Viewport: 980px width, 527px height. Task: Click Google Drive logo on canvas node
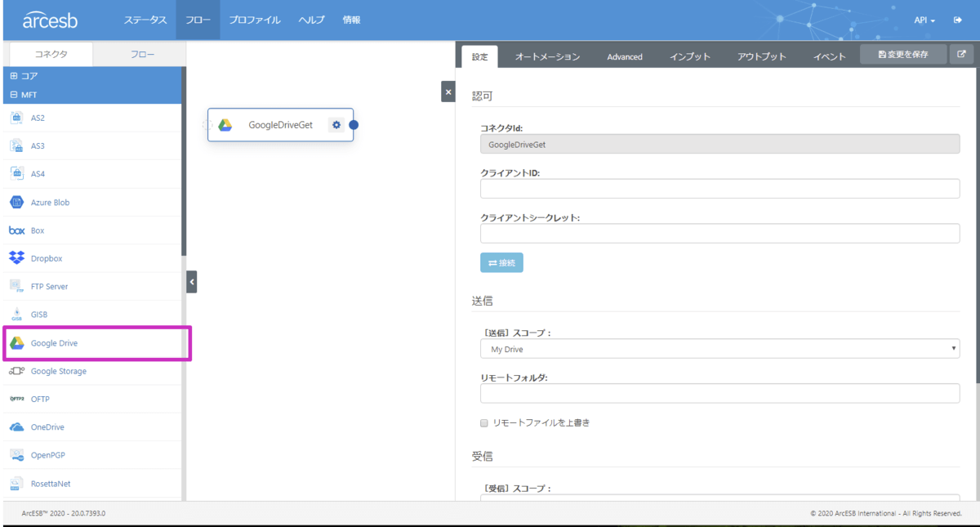[225, 125]
